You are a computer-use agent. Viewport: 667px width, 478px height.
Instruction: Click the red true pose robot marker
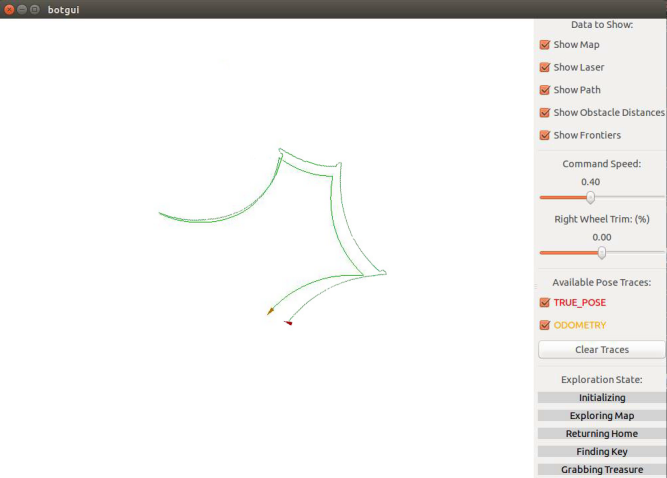coord(288,323)
